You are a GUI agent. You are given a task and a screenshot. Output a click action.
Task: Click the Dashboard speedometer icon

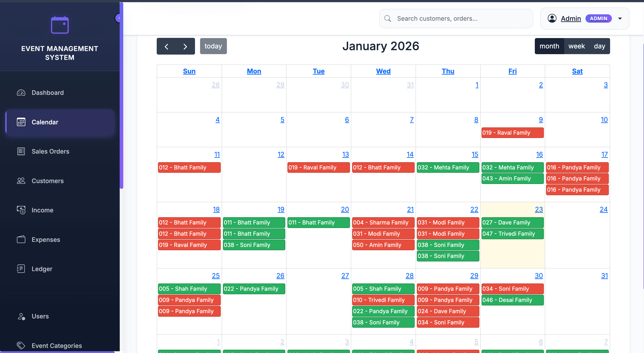pyautogui.click(x=21, y=93)
